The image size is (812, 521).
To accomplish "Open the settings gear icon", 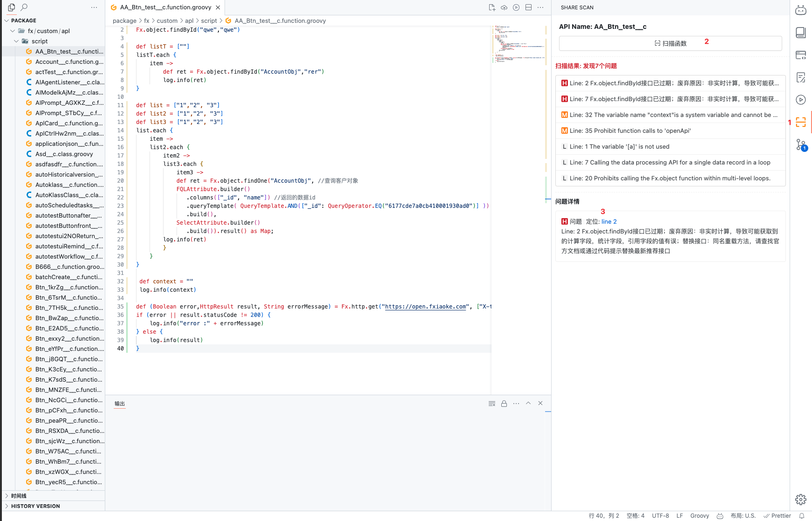I will click(800, 500).
